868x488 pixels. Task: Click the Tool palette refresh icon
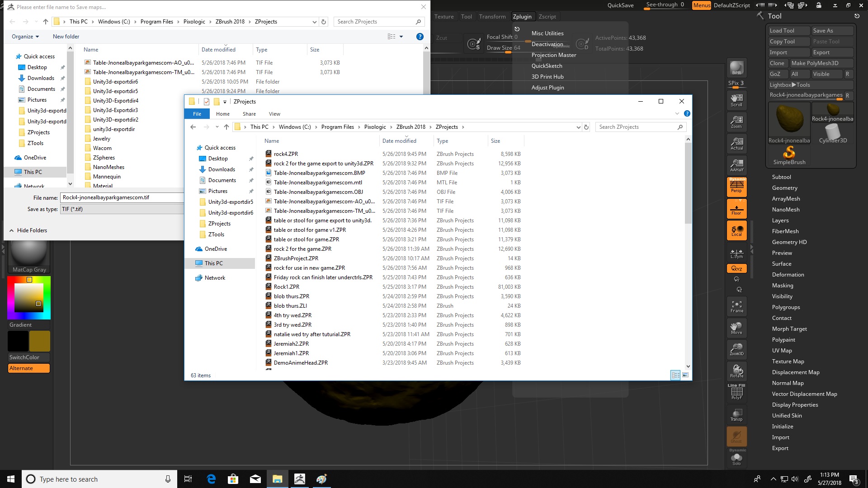coord(857,16)
